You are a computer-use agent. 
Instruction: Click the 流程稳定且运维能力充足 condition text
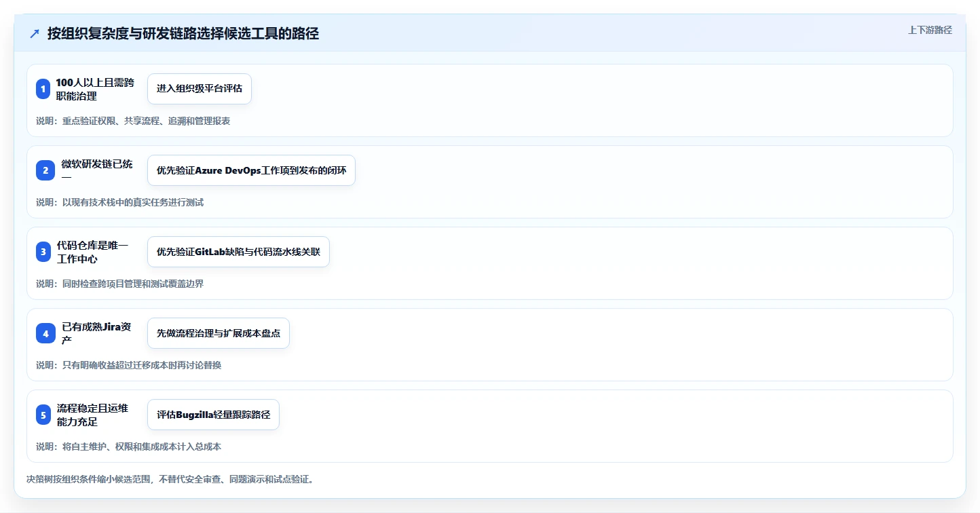[x=92, y=415]
